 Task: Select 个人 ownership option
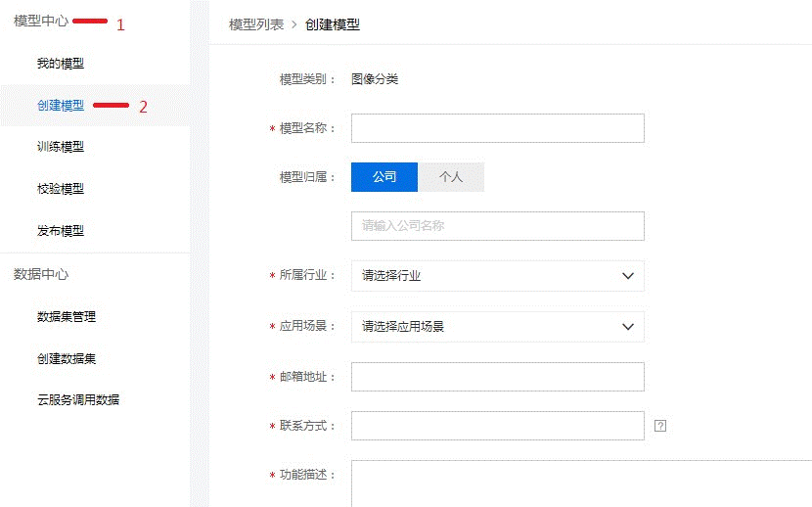(x=451, y=177)
